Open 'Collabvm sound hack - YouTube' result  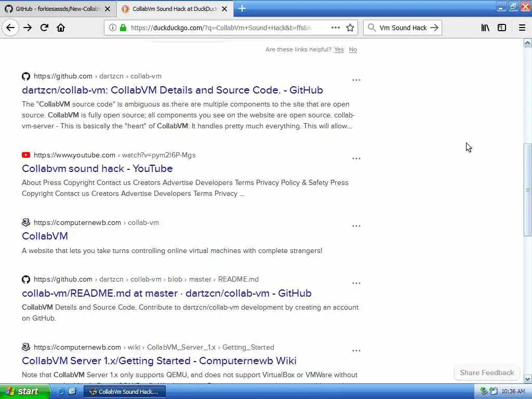97,169
